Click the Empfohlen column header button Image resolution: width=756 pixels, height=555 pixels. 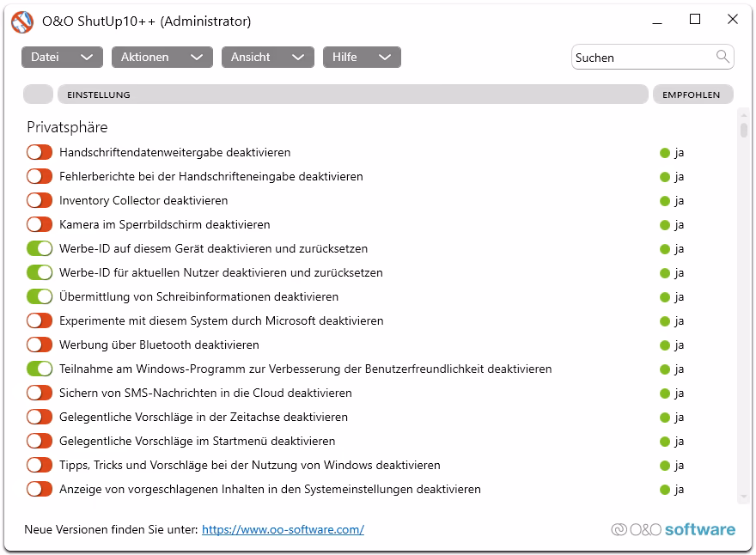[692, 95]
